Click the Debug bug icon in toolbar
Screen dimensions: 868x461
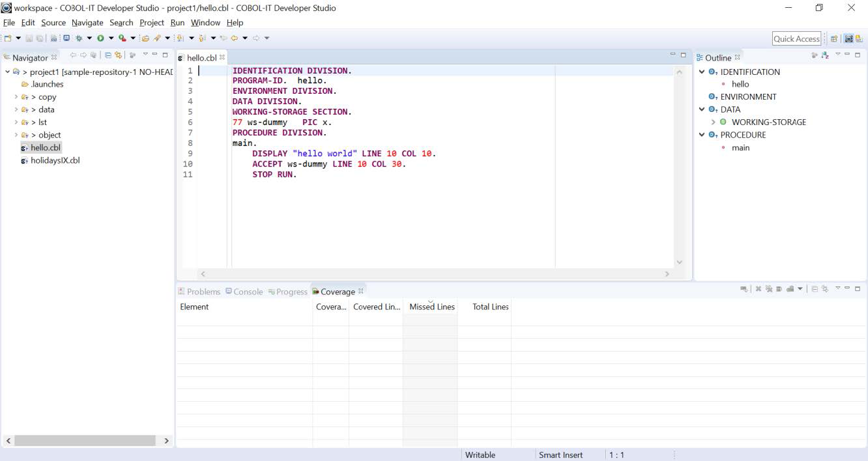(x=79, y=38)
